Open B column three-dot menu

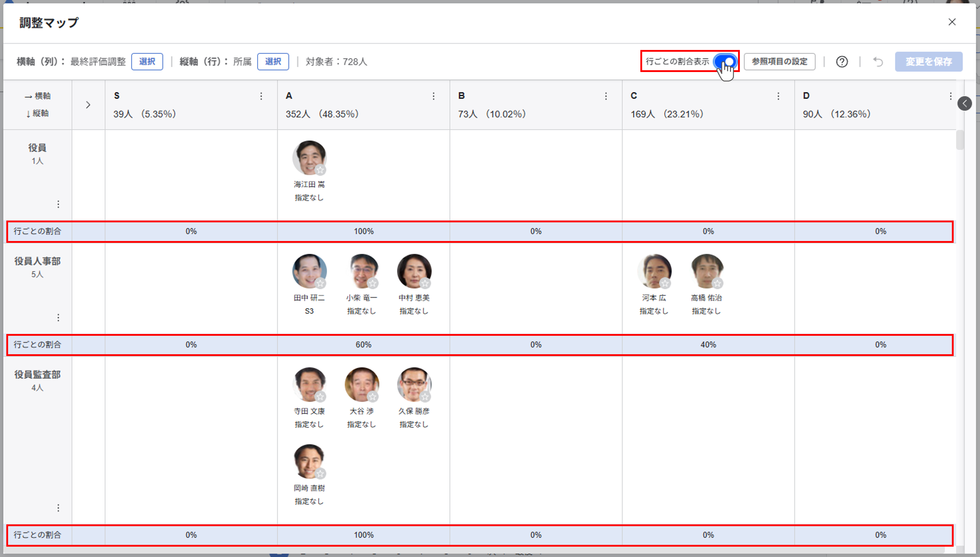click(x=606, y=96)
